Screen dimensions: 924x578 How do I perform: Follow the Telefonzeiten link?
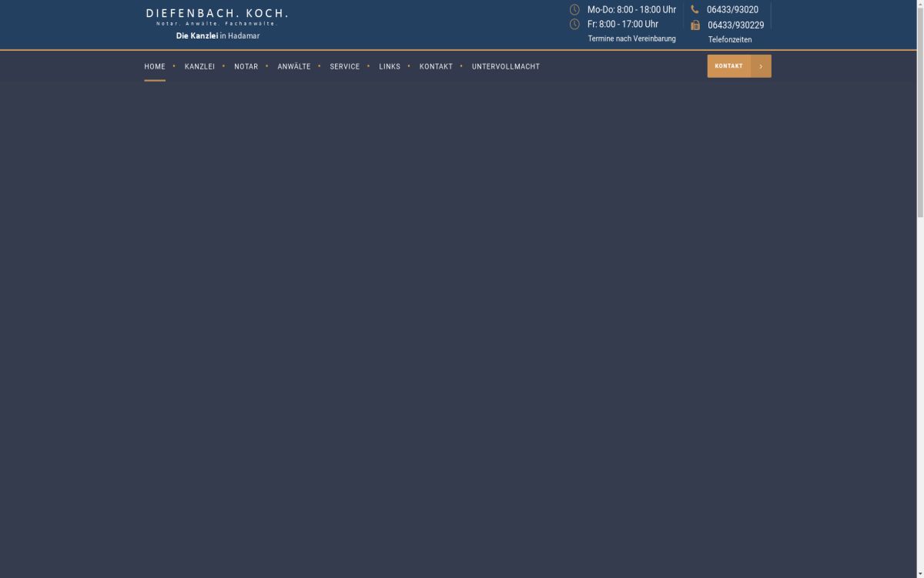(730, 40)
